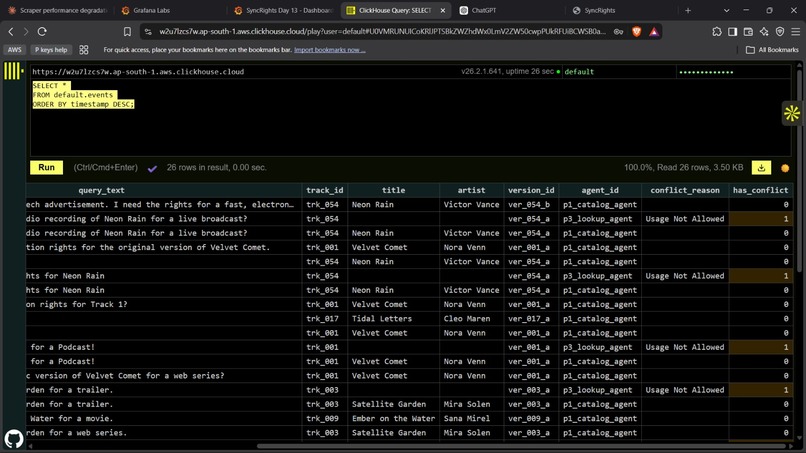Image resolution: width=806 pixels, height=453 pixels.
Task: Open the browser hamburger menu
Action: [795, 32]
